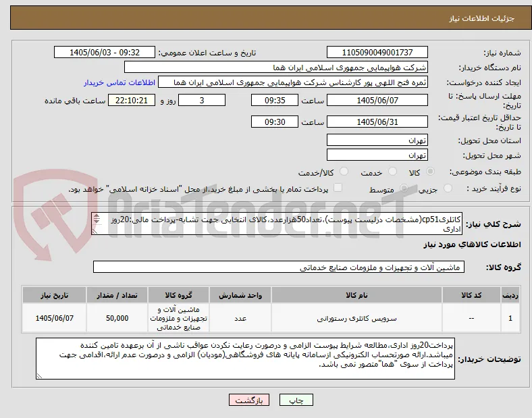
Task: Click the واحد شمارش column header
Action: pyautogui.click(x=240, y=295)
